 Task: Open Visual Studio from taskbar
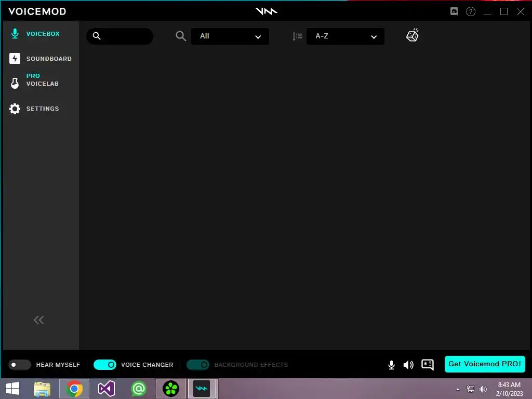pyautogui.click(x=107, y=389)
